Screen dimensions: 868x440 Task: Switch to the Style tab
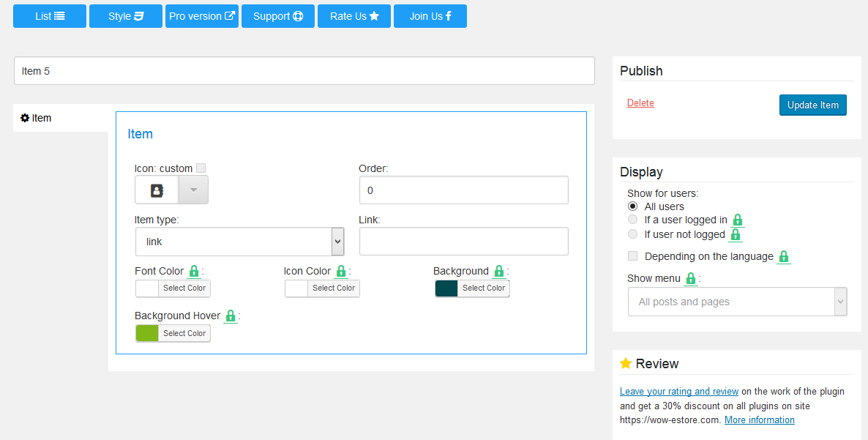pyautogui.click(x=126, y=16)
